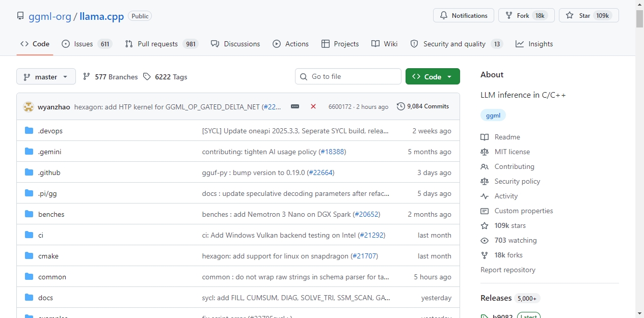This screenshot has height=318, width=644.
Task: Open the llama.cpp repository name link
Action: [x=102, y=16]
